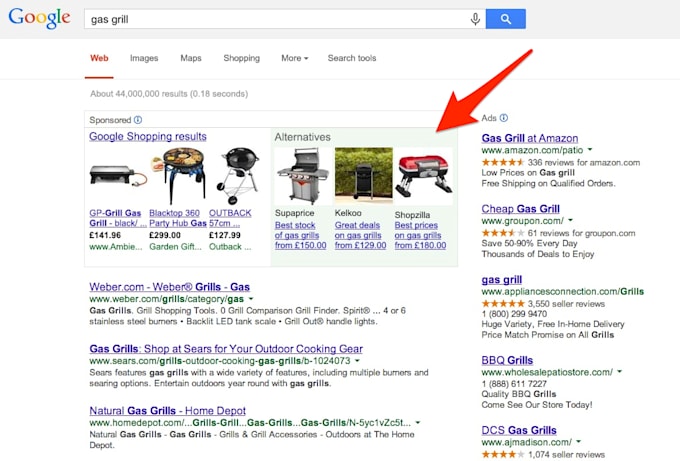Open the DCS Gas Grills ad link
The height and width of the screenshot is (461, 680).
click(519, 430)
